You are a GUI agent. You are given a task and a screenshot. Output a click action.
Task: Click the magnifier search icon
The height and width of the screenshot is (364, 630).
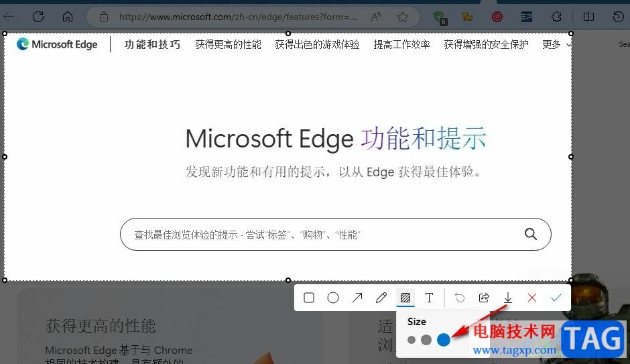[x=531, y=234]
